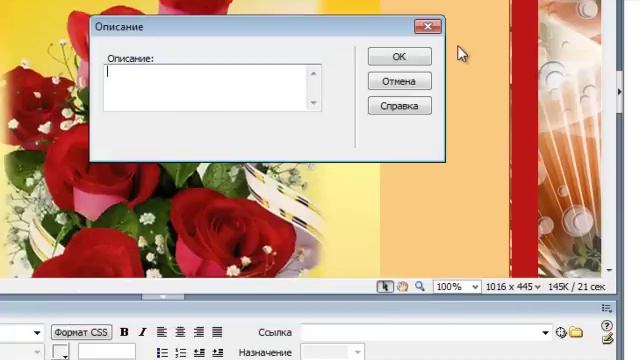Expand the right side panel arrow
The image size is (640, 360).
pos(620,92)
